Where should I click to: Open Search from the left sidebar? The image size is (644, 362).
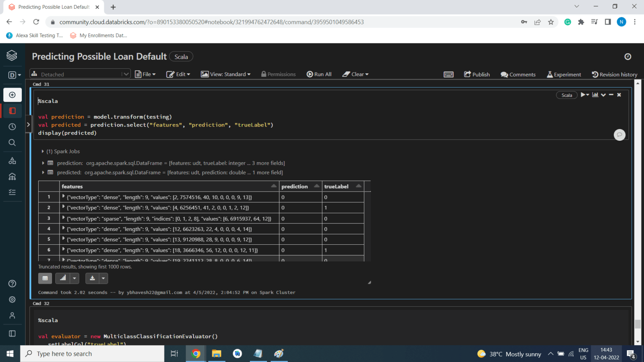coord(12,142)
